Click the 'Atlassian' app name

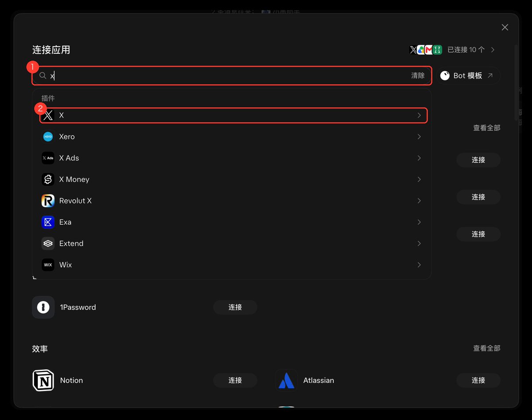coord(319,381)
